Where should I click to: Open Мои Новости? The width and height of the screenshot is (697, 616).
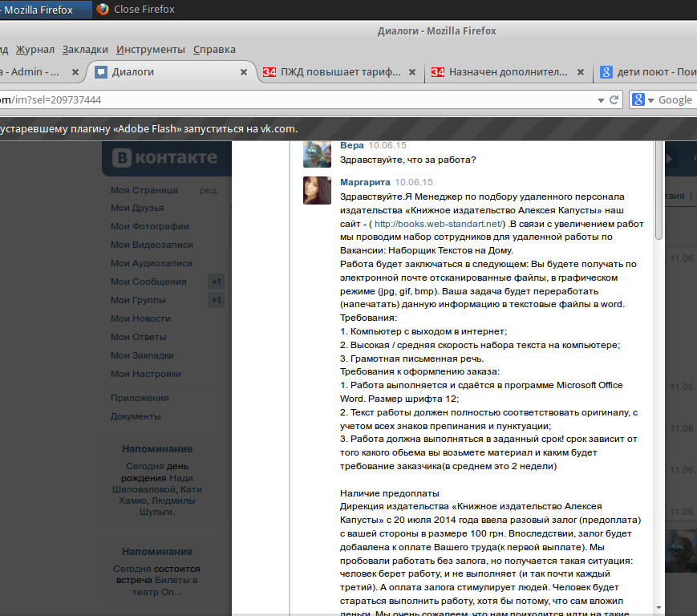coord(140,318)
